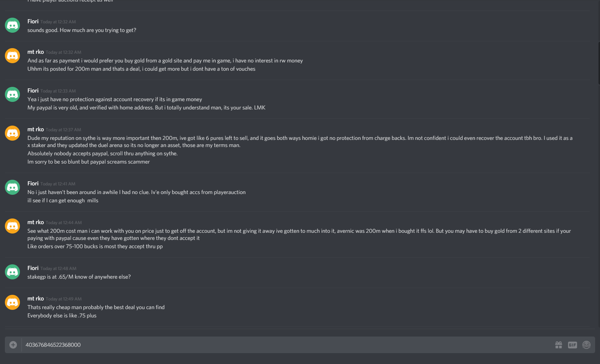Click mt rko's avatar at 12:49 AM
Screen dimensions: 600x364
tap(12, 302)
